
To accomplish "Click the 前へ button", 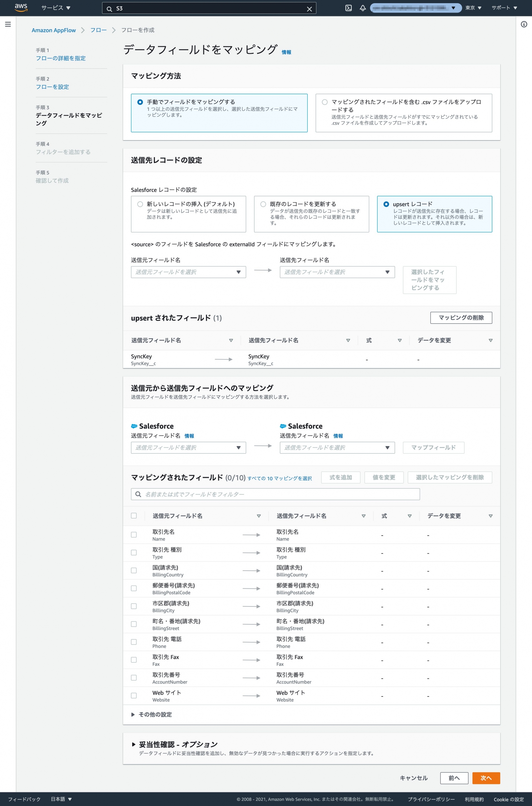I will 454,778.
